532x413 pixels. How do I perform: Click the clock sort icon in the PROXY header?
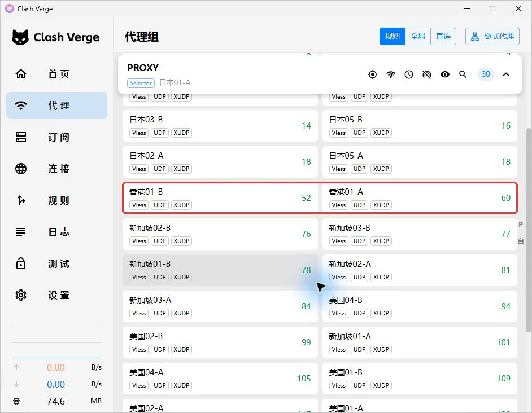(409, 74)
